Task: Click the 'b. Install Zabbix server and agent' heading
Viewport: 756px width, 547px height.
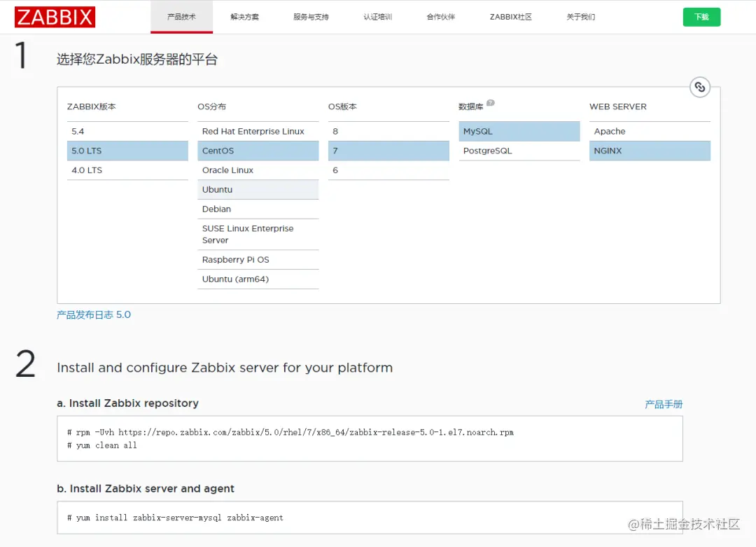Action: (146, 489)
